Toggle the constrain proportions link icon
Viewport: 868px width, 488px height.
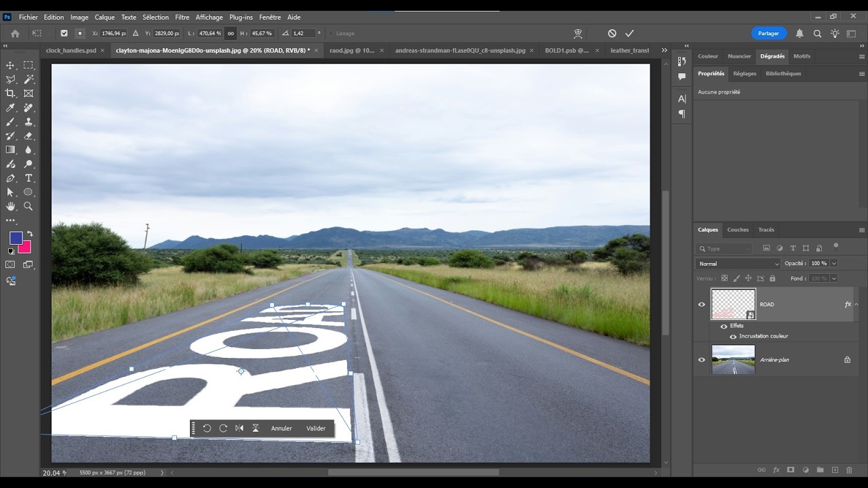pyautogui.click(x=231, y=33)
